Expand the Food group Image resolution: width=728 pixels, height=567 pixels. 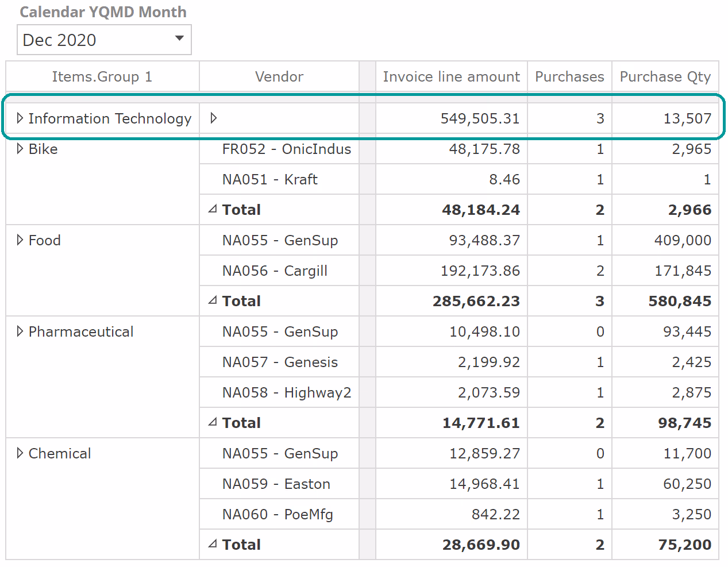tap(20, 240)
